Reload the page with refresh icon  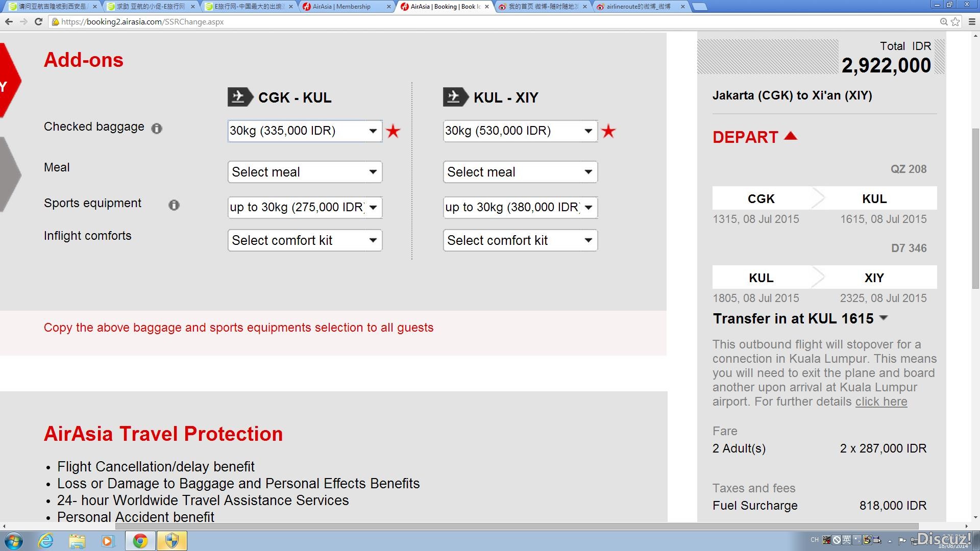tap(38, 21)
